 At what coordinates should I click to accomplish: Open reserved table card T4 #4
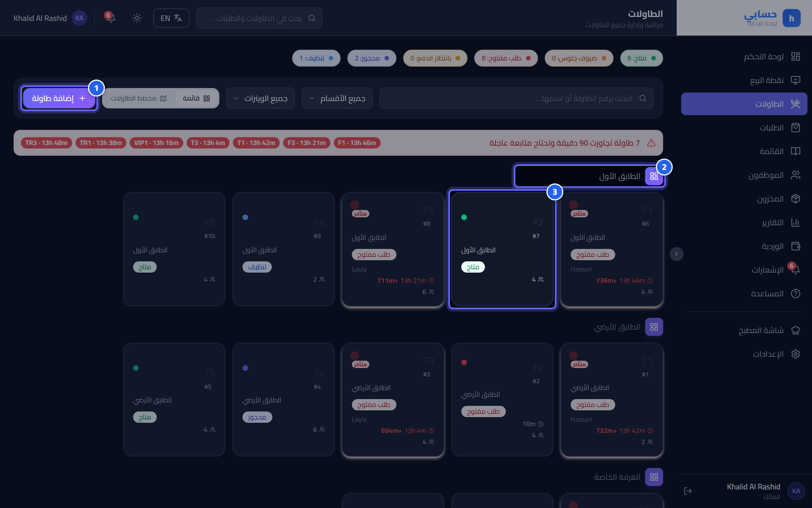point(284,400)
